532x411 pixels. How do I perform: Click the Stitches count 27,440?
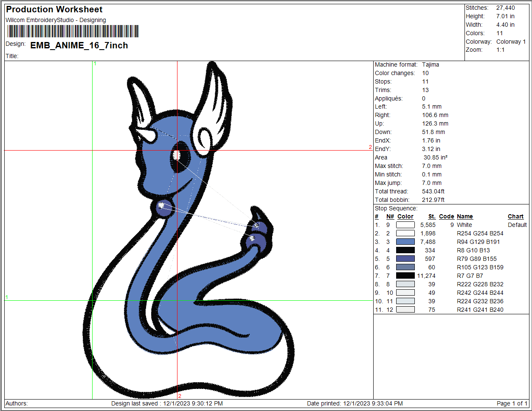pyautogui.click(x=505, y=8)
